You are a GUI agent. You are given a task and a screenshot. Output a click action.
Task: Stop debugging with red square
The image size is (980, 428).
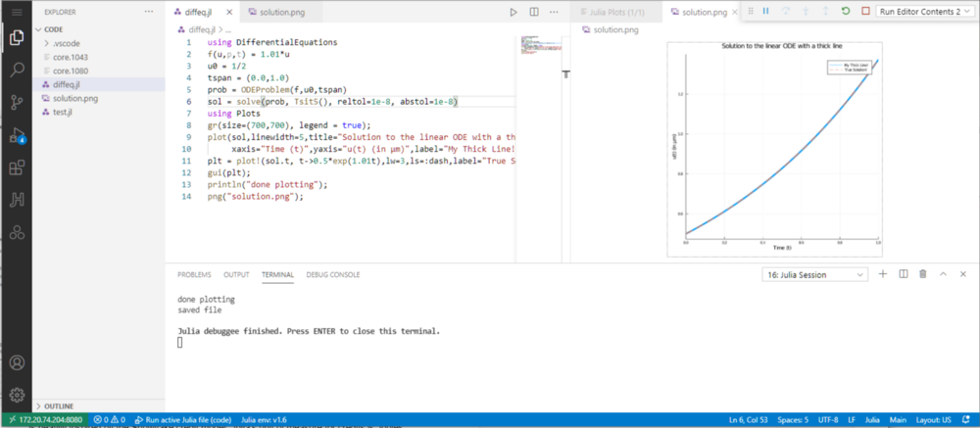coord(865,12)
